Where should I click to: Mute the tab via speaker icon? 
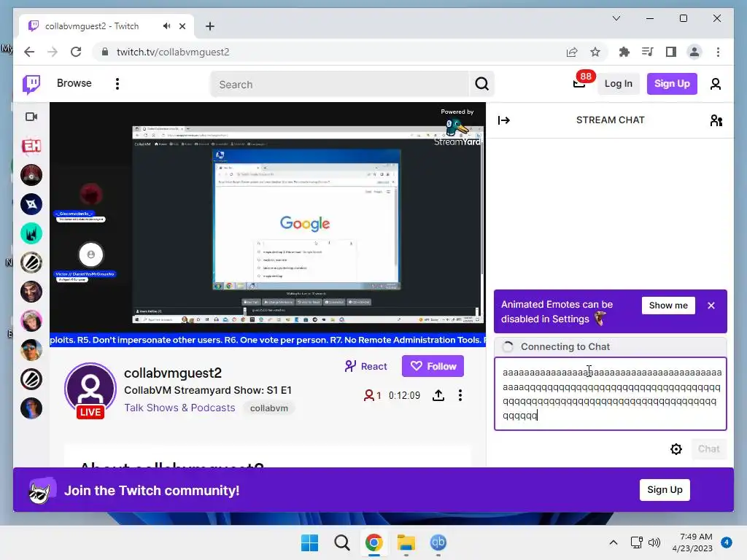click(x=166, y=26)
